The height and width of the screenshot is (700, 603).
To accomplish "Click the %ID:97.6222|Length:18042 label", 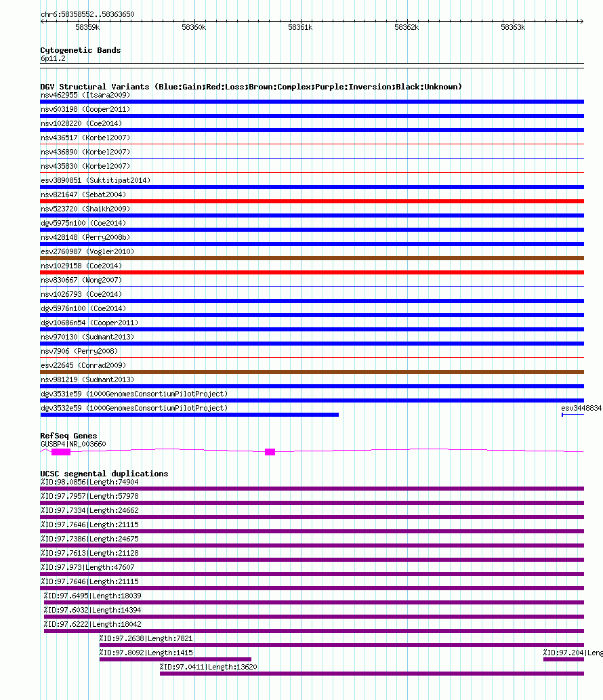I will (92, 624).
